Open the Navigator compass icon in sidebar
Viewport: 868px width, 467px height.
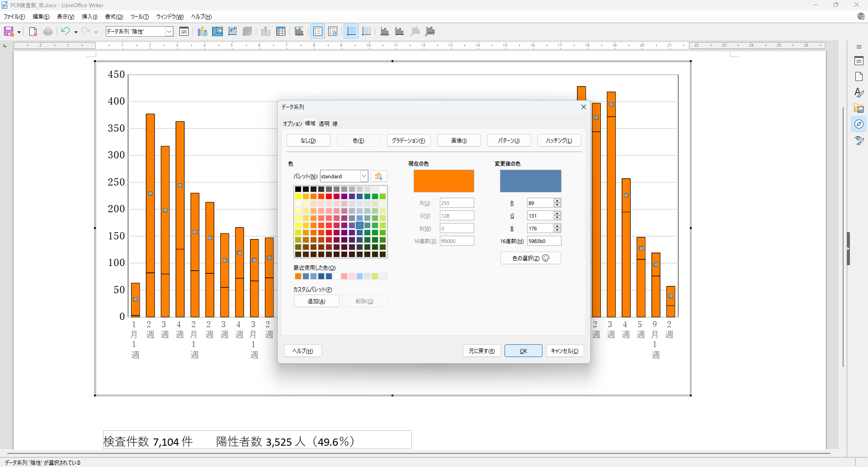tap(859, 124)
